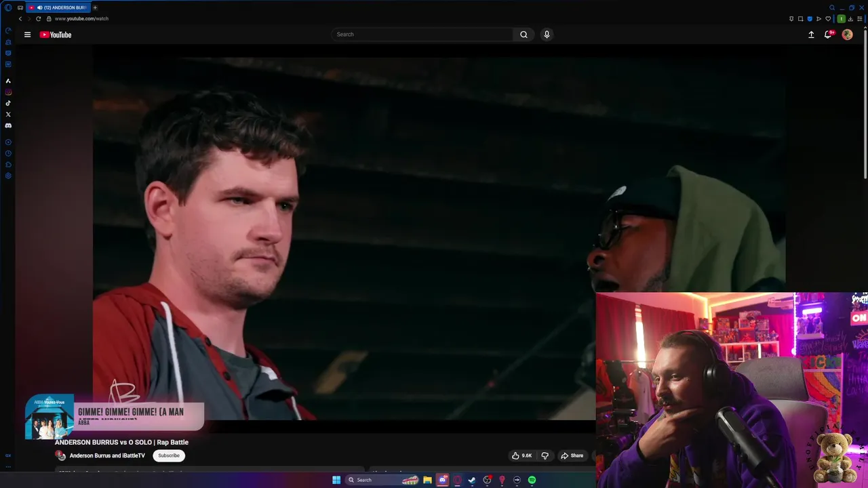Open Easy Setup sliders icon
The image size is (868, 488).
[x=860, y=18]
